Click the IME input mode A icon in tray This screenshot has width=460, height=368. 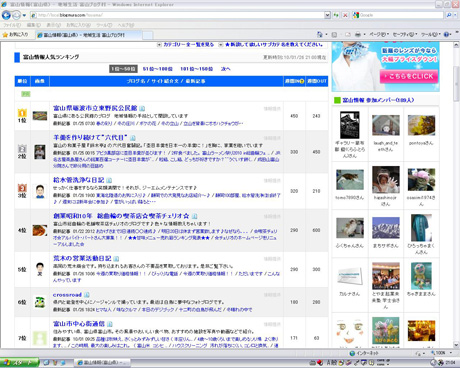tap(328, 363)
